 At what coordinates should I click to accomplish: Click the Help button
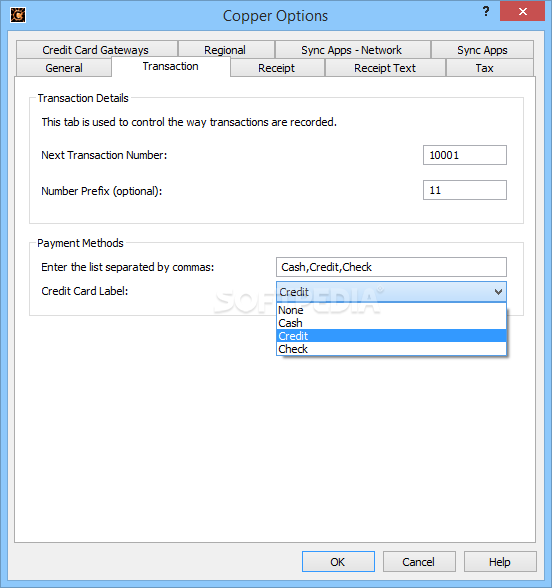[x=500, y=561]
